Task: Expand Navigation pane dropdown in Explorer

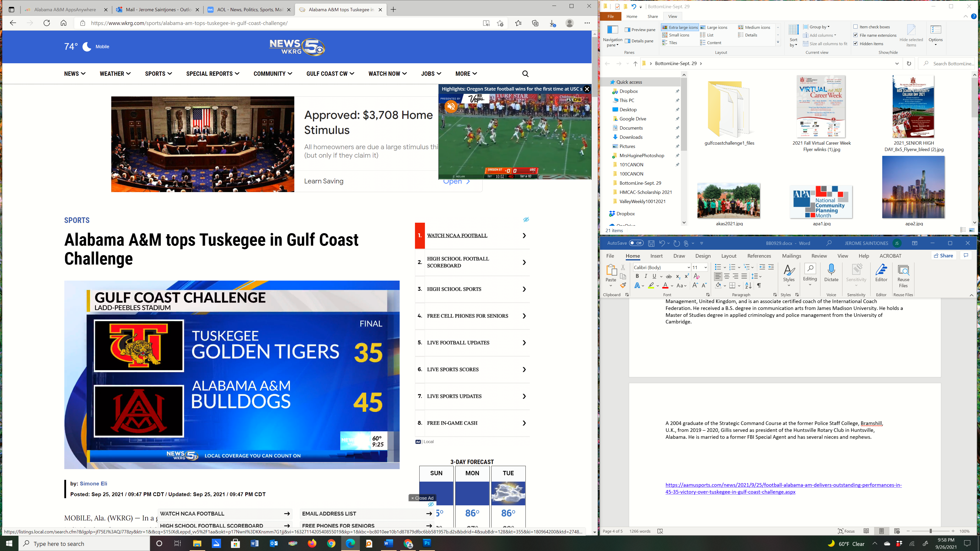Action: pos(612,36)
